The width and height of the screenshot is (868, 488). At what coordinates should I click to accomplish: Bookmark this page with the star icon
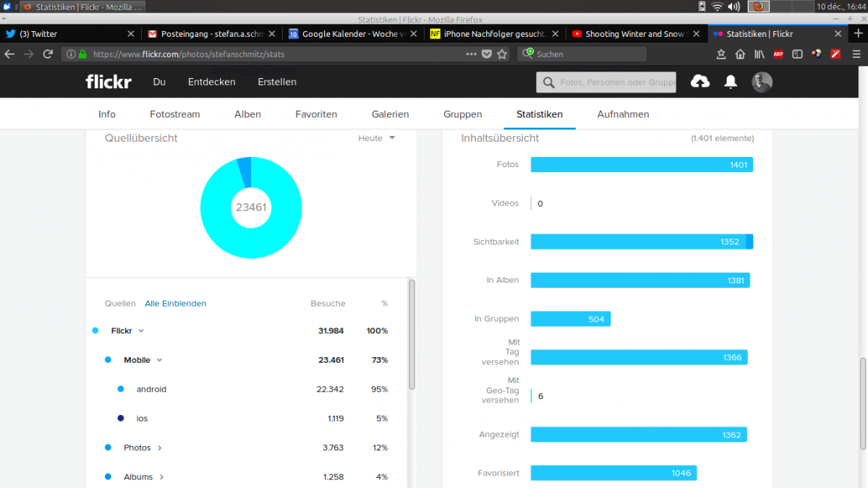click(x=502, y=54)
